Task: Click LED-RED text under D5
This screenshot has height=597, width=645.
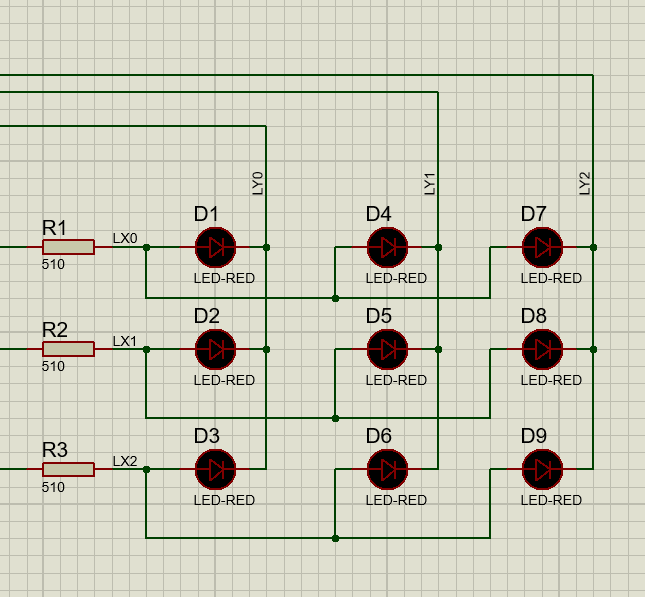Action: 396,380
